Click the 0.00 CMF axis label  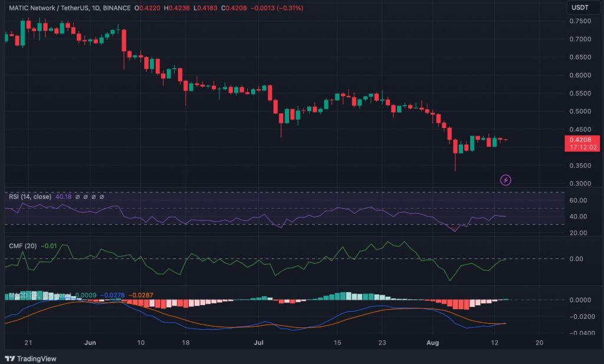[576, 259]
